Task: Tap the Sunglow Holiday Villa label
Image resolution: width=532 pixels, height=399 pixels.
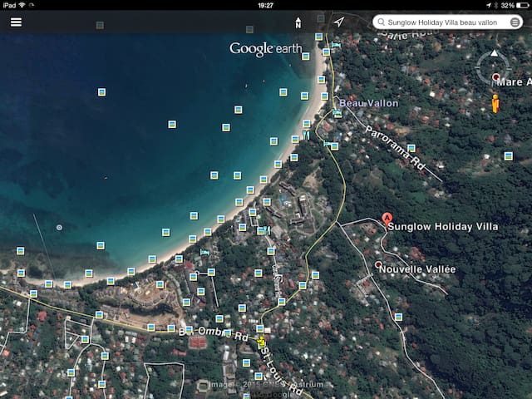Action: (x=443, y=227)
